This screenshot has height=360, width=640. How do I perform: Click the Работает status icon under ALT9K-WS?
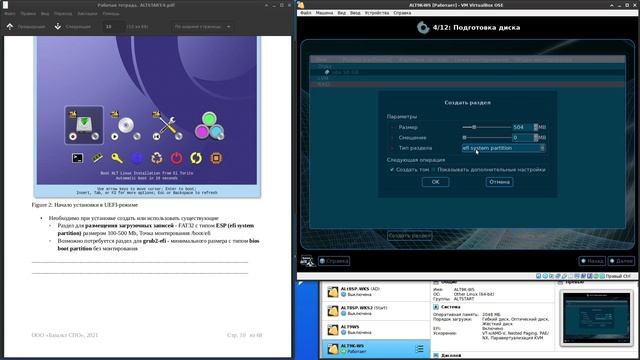point(343,351)
